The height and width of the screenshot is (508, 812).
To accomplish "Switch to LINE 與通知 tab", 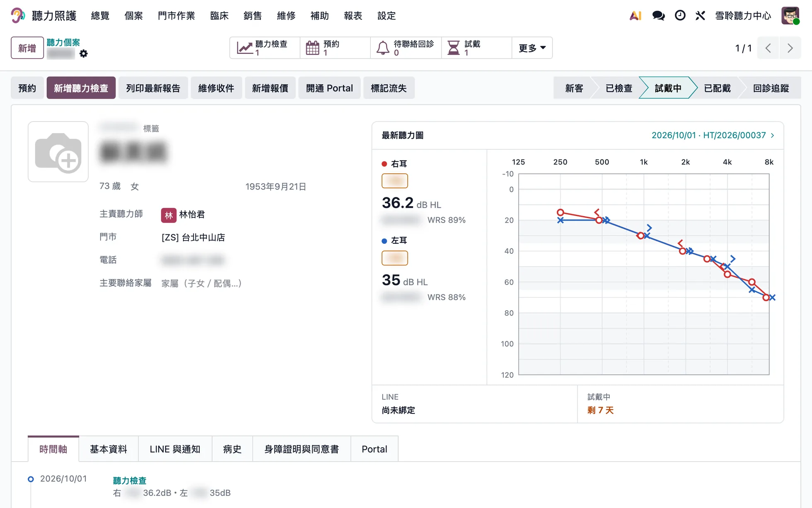I will 175,449.
